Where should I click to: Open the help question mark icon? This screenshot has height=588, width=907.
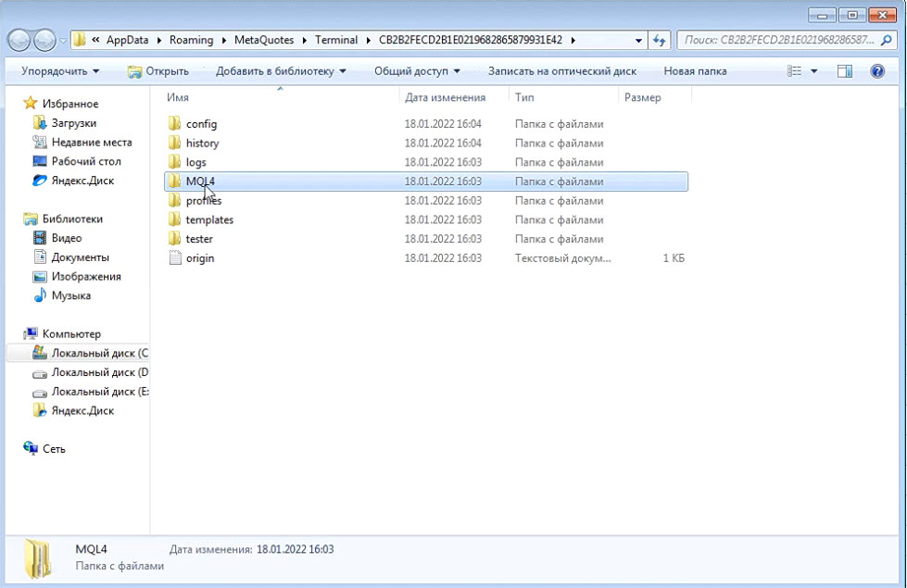click(876, 71)
